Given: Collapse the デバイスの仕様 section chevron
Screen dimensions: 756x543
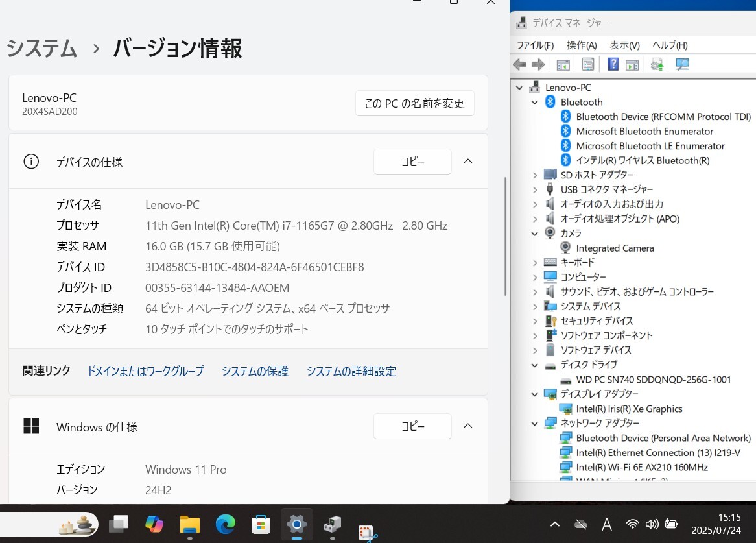Looking at the screenshot, I should pos(467,161).
